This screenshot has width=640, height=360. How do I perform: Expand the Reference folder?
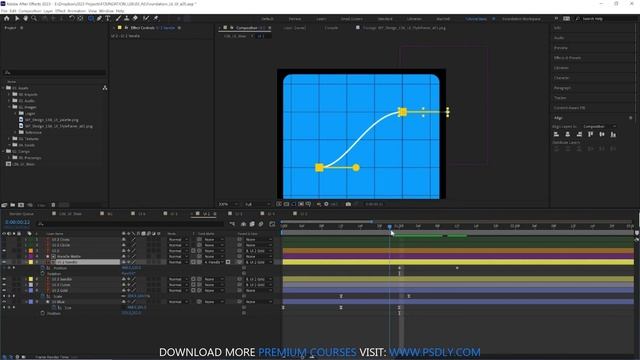[16, 132]
